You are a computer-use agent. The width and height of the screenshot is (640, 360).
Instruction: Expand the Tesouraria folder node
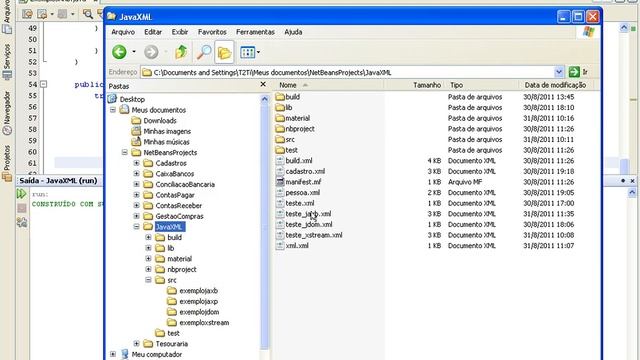click(137, 344)
